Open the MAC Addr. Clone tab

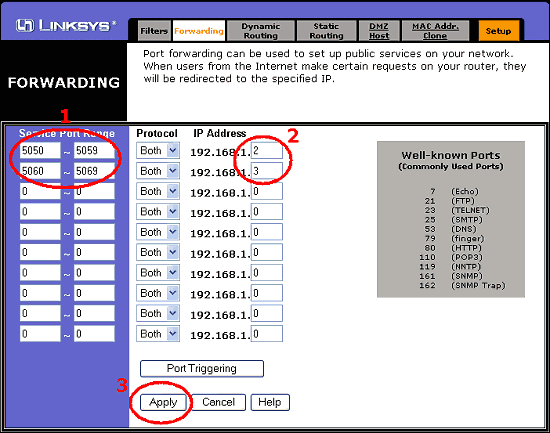435,31
